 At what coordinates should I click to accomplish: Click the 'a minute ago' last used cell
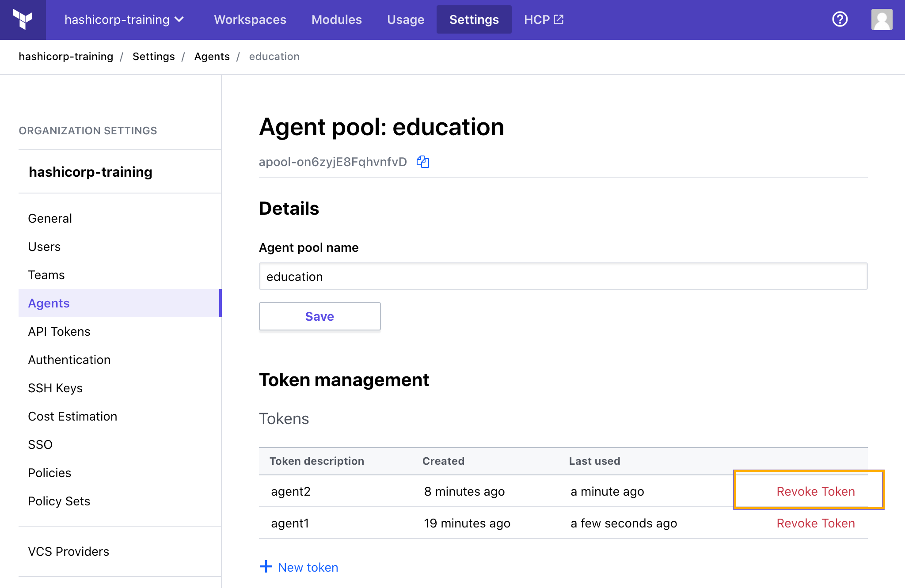[x=607, y=491]
